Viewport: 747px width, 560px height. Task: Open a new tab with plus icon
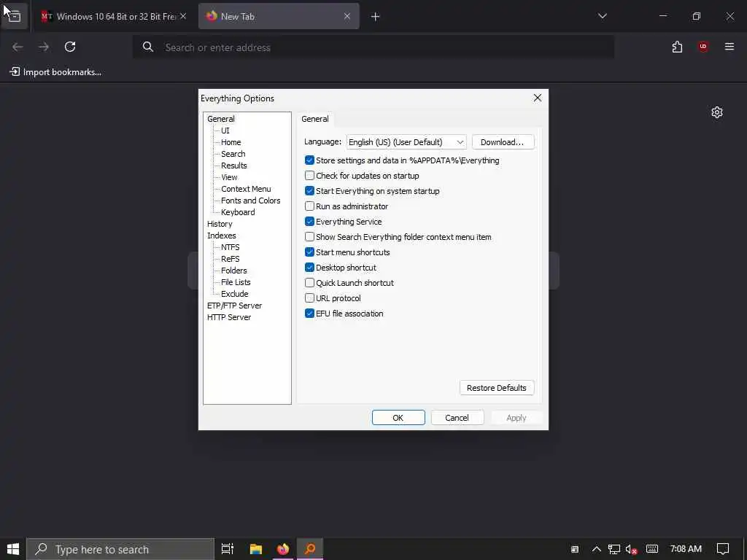pyautogui.click(x=376, y=17)
